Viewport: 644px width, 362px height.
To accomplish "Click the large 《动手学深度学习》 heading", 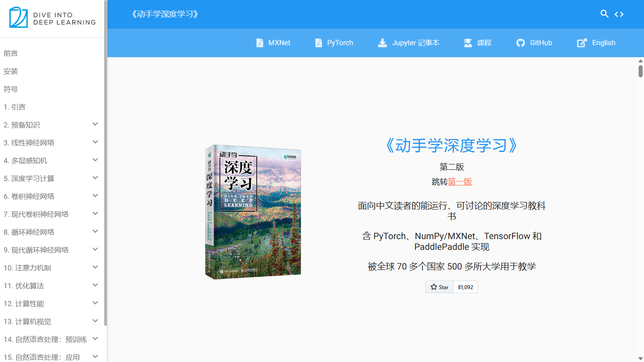I will pos(452,146).
